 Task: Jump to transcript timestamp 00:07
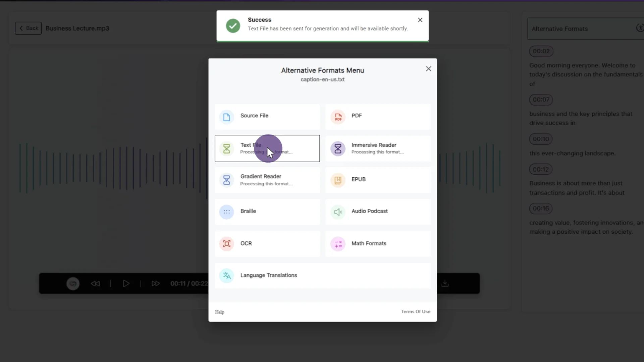point(541,100)
